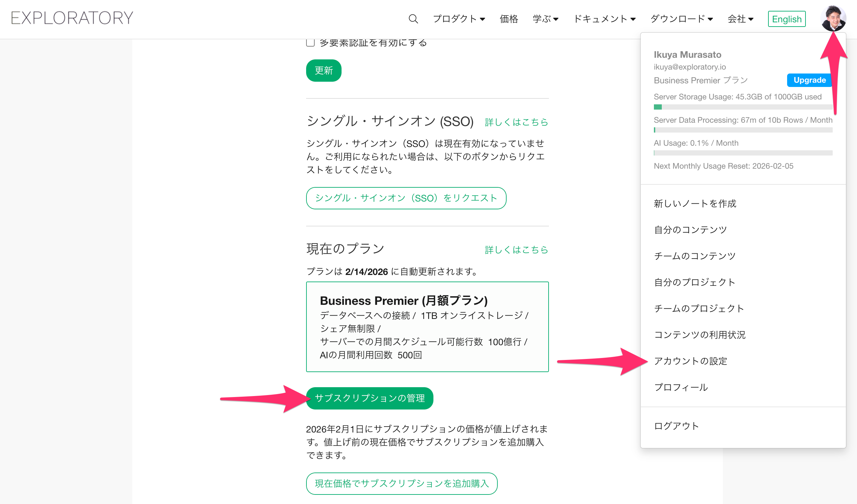This screenshot has width=857, height=504.
Task: Open プロフィール from the dropdown
Action: pos(681,388)
